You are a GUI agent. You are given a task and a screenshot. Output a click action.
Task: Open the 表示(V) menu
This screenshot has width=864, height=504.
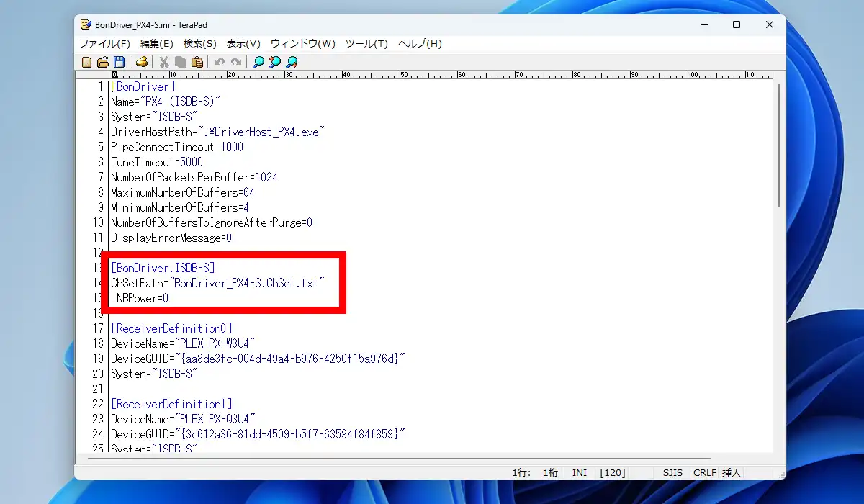(243, 44)
